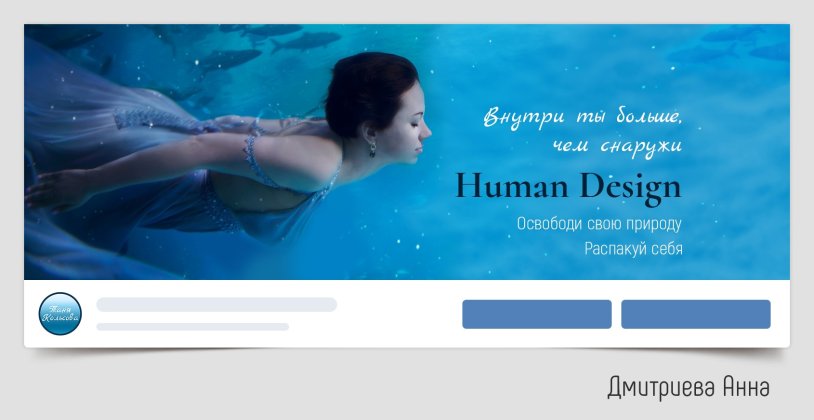Click the Освободи свою природу tagline
The height and width of the screenshot is (420, 814).
point(599,224)
